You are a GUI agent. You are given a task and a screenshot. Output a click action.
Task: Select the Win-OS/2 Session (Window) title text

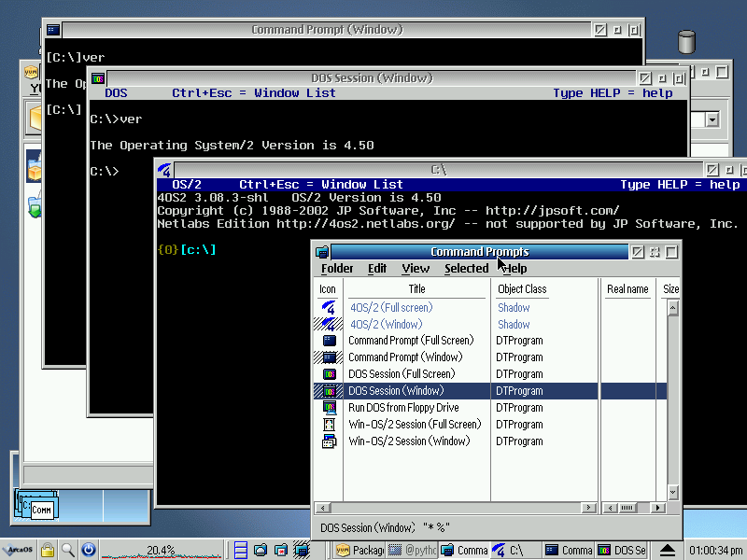[409, 441]
